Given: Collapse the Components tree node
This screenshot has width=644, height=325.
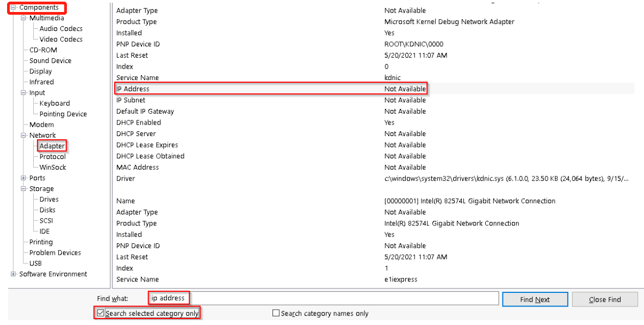Looking at the screenshot, I should coord(13,8).
